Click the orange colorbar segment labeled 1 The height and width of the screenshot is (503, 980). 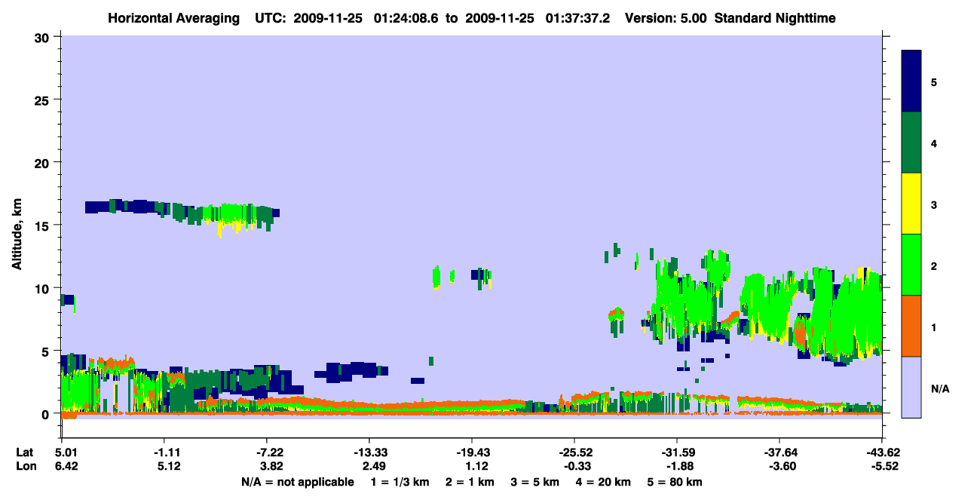point(911,326)
